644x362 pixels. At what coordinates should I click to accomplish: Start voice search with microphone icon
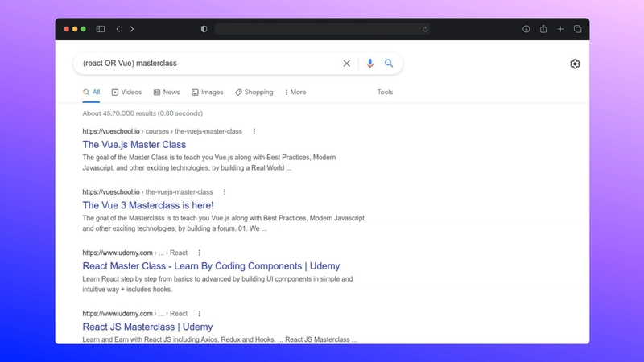click(x=370, y=64)
